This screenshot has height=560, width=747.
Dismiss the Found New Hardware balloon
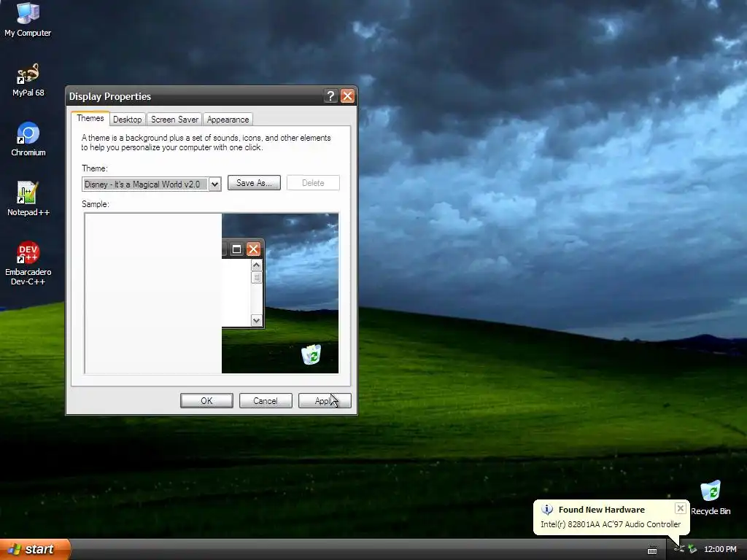[681, 508]
